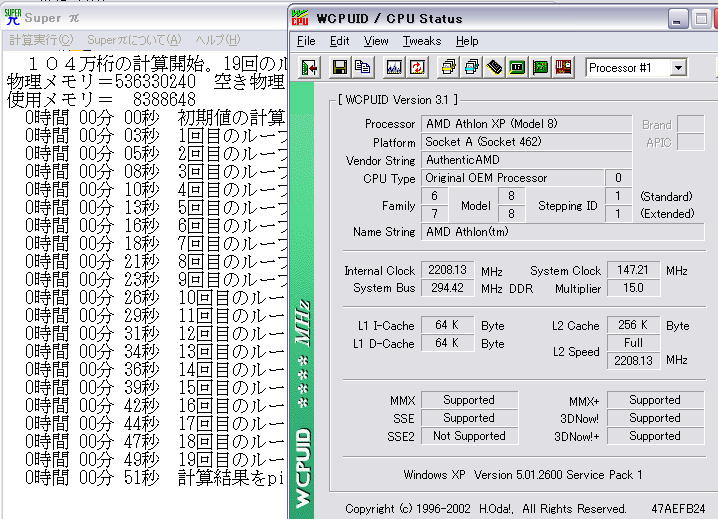Click the Multiplier value 15.0
The height and width of the screenshot is (519, 718).
[x=633, y=288]
